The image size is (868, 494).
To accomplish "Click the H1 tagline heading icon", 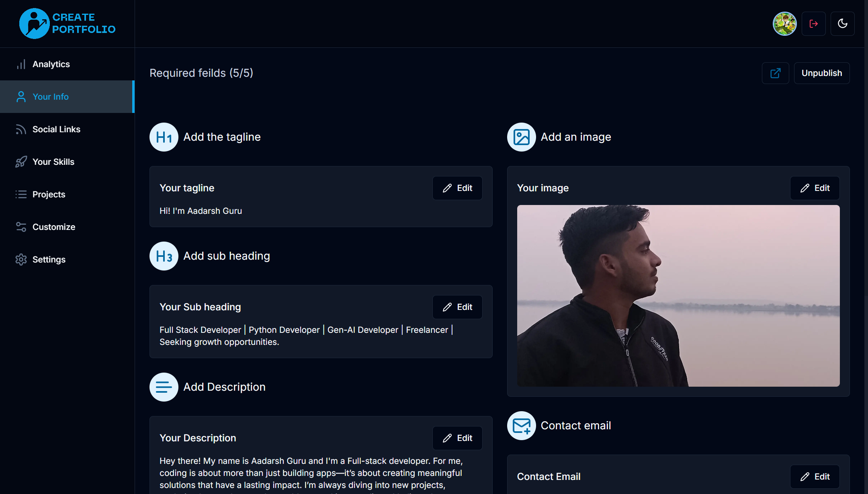I will click(x=164, y=137).
